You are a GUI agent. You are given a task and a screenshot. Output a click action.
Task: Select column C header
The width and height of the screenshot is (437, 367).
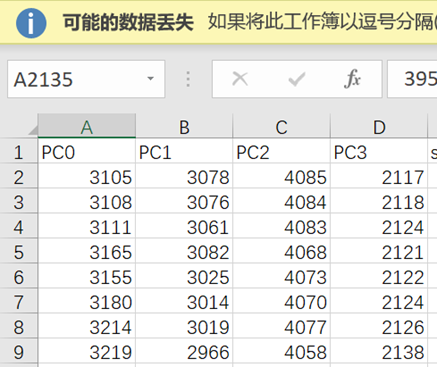click(281, 126)
